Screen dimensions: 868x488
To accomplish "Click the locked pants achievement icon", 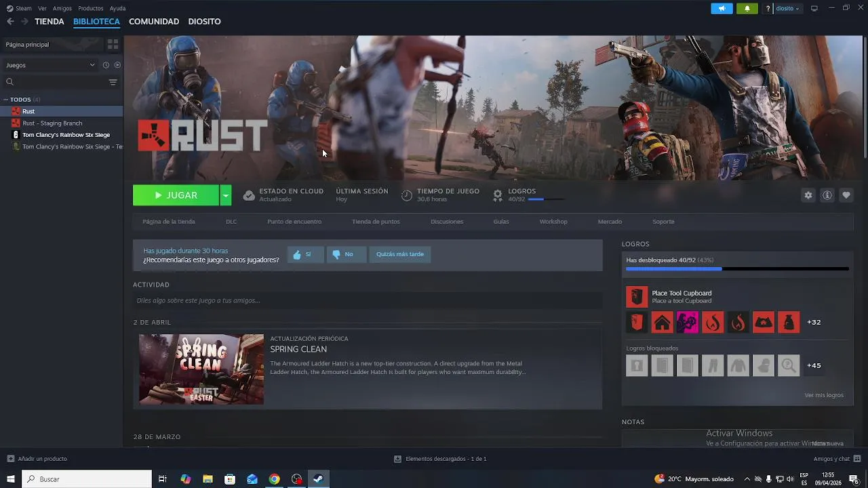I will pos(713,365).
